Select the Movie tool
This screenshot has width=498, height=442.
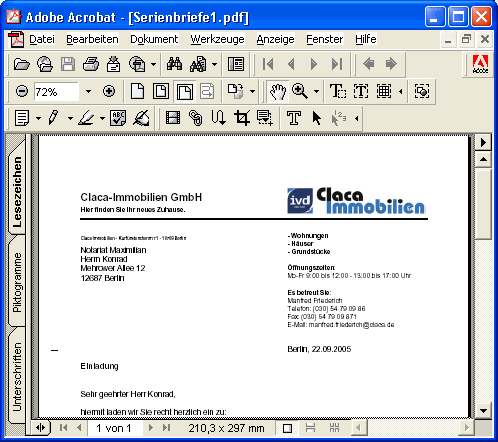[173, 118]
